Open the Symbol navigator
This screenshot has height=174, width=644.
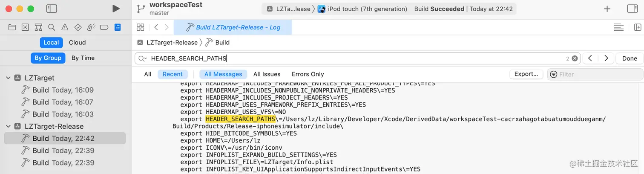click(x=38, y=27)
